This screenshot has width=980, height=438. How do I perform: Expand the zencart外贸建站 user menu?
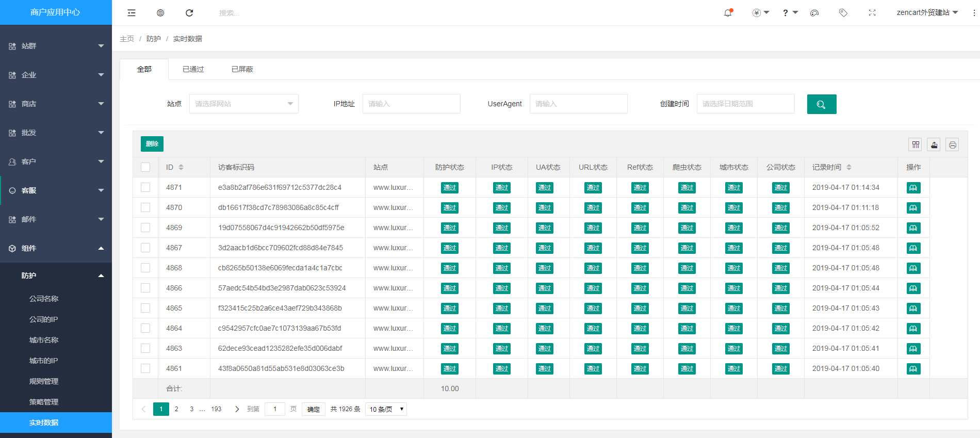927,13
